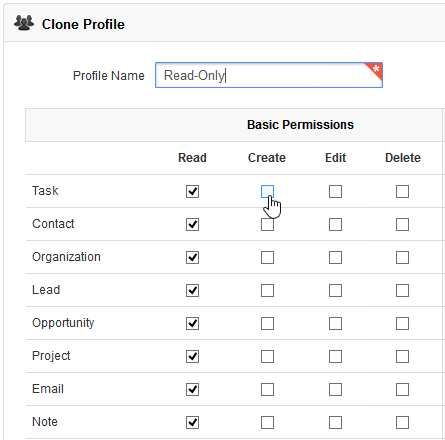This screenshot has height=440, width=445.
Task: Focus the Profile Name input field
Action: pos(269,75)
